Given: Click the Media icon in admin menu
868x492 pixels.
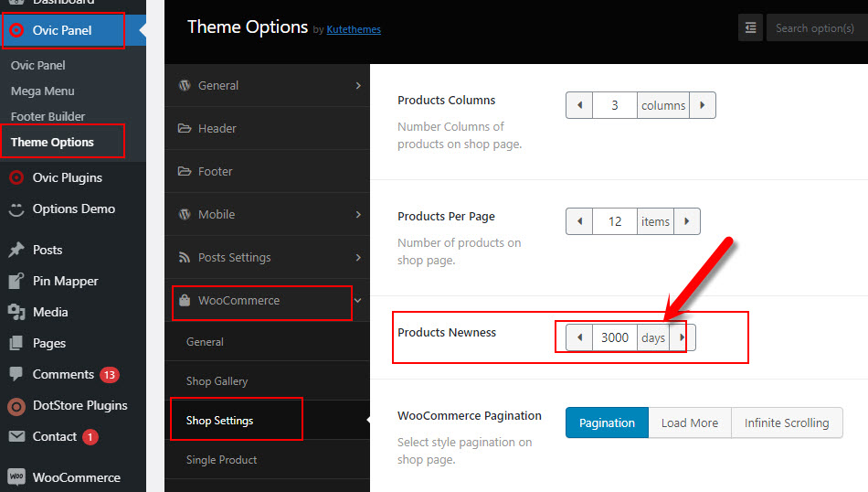Looking at the screenshot, I should 16,312.
